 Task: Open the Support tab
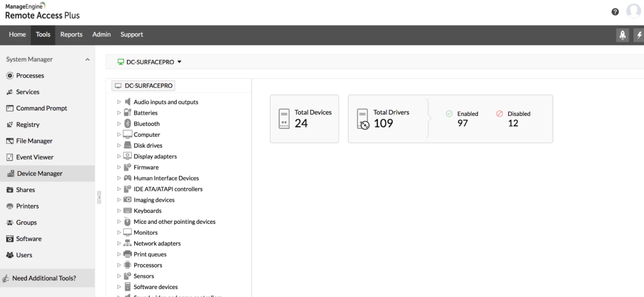pyautogui.click(x=132, y=35)
